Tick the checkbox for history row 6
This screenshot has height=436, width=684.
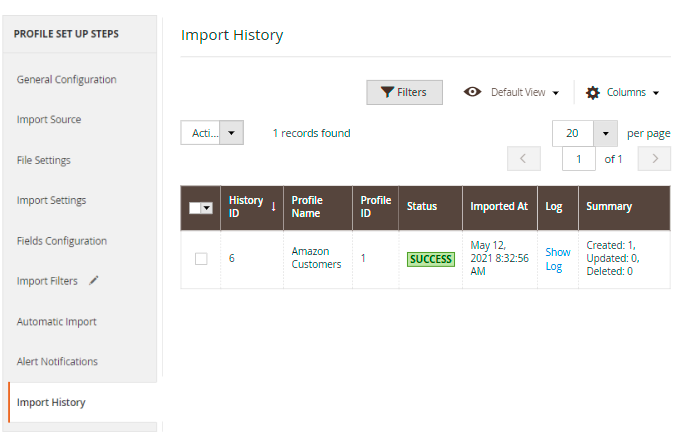click(201, 259)
